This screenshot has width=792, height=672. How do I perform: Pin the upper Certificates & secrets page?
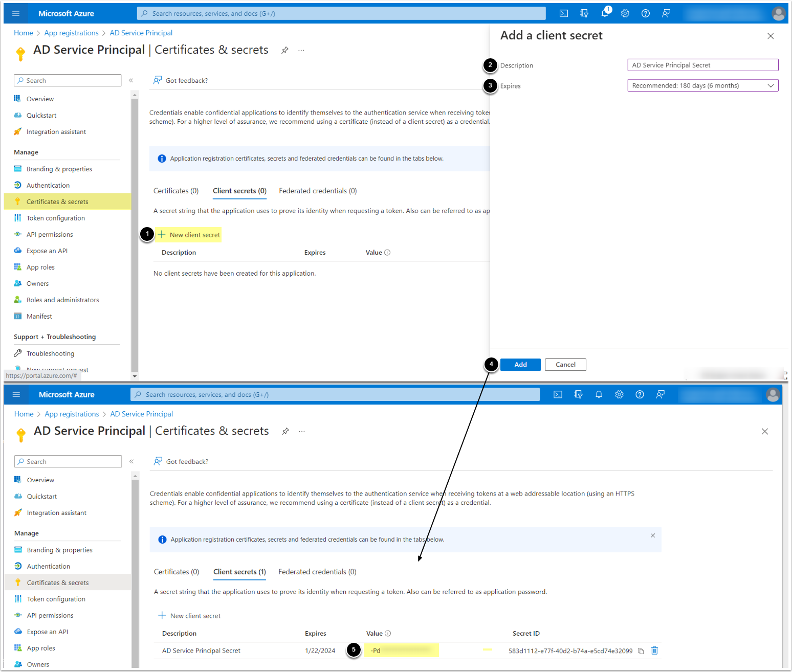click(285, 50)
